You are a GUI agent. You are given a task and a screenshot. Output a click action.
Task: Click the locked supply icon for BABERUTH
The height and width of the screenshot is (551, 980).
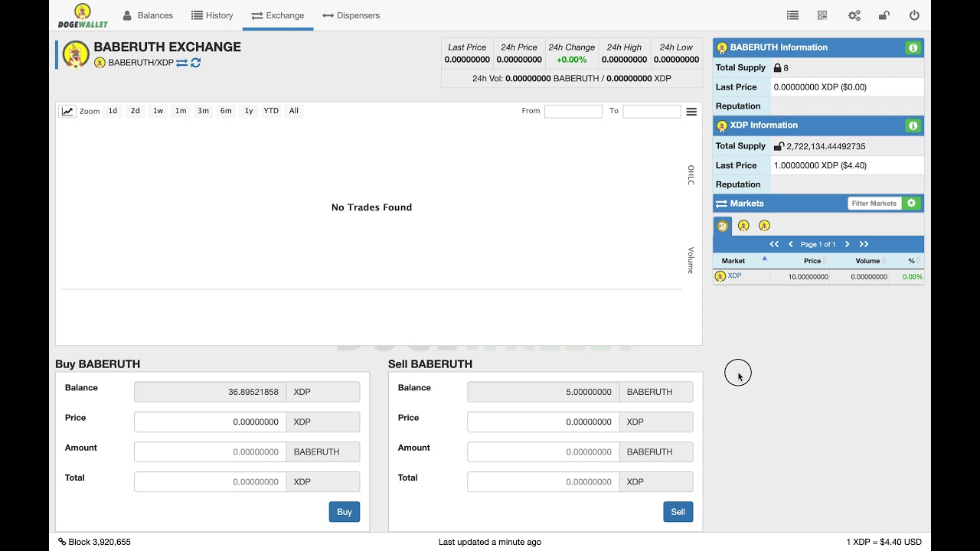coord(777,68)
